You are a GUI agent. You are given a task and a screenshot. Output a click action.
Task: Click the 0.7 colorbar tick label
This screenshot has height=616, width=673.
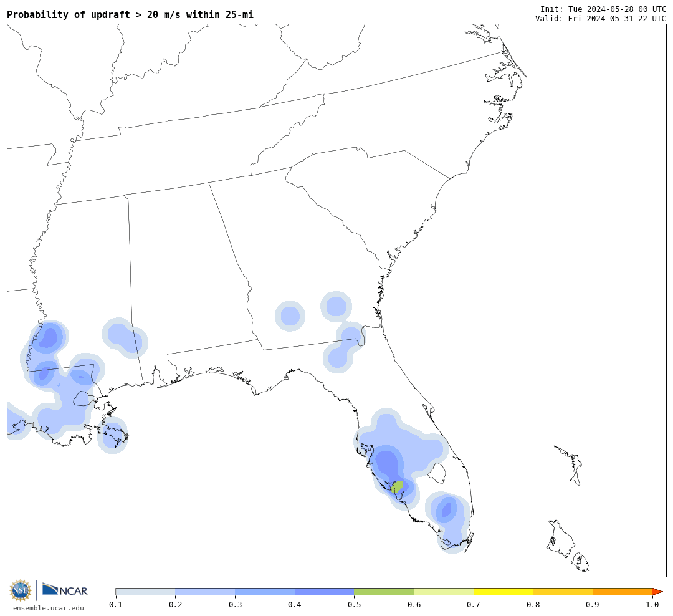coord(474,604)
